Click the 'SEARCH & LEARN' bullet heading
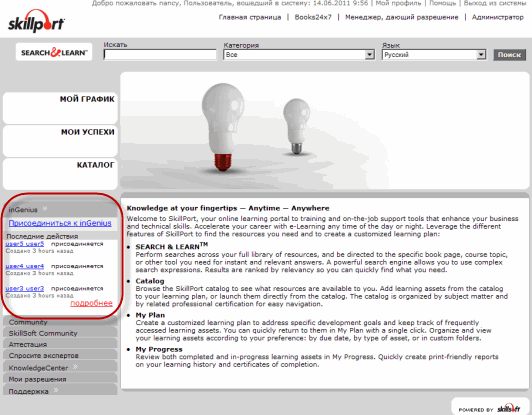The height and width of the screenshot is (415, 532). click(x=172, y=246)
